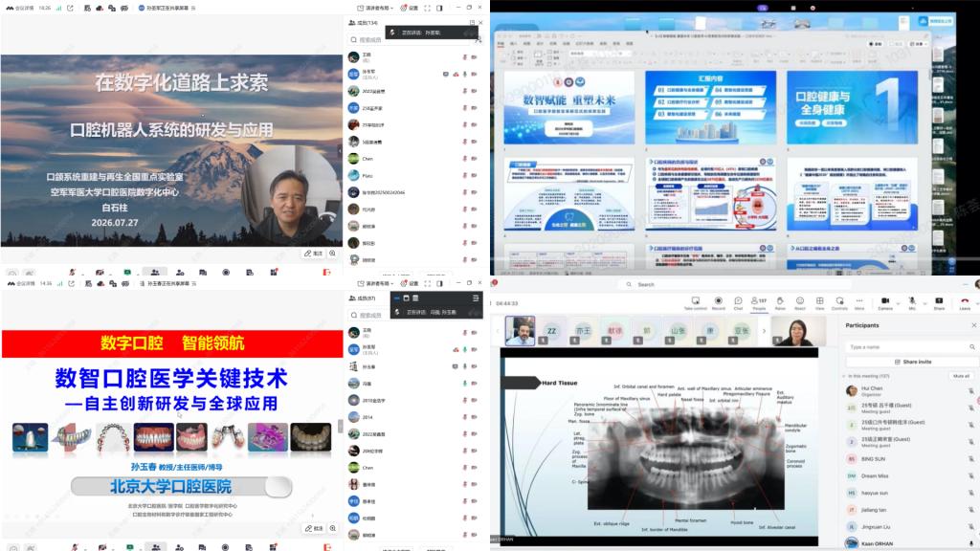Open More options in the Teams toolbar
980x551 pixels.
point(859,303)
